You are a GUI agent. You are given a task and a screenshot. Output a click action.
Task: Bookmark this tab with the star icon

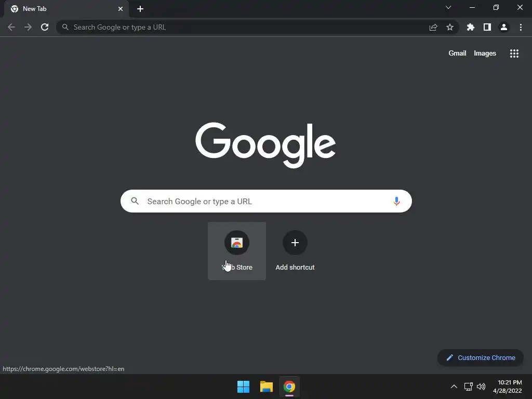pyautogui.click(x=450, y=27)
